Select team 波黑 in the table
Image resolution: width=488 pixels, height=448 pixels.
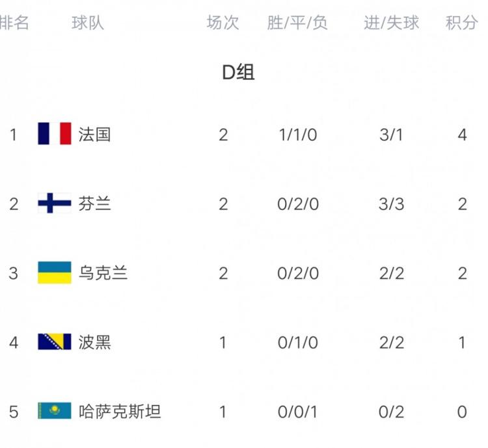tap(94, 342)
